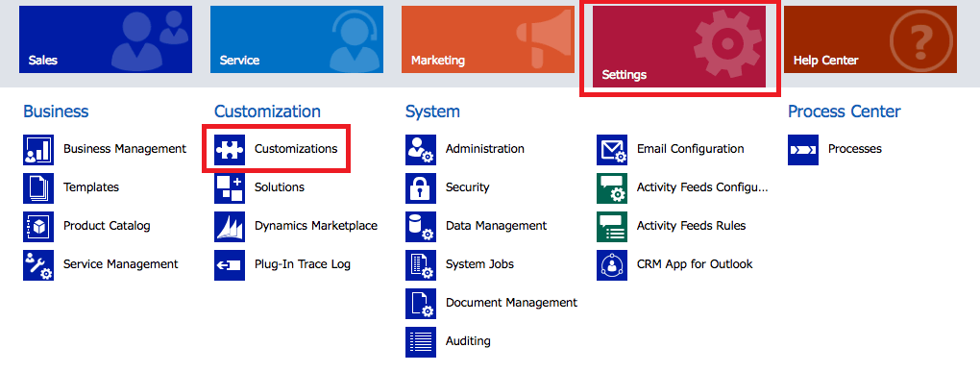Open the Marketing tile
The height and width of the screenshot is (372, 980).
[x=488, y=39]
